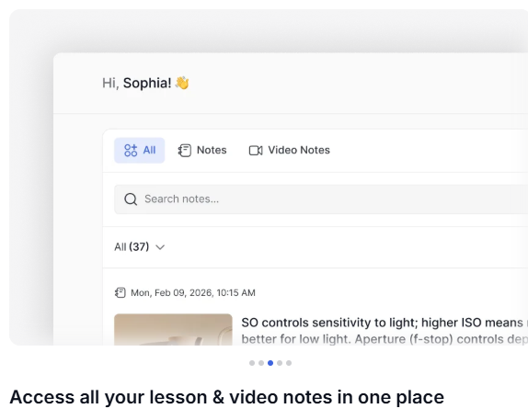Open the Video Notes tab
Viewport: 528px width, 420px height.
click(x=290, y=151)
